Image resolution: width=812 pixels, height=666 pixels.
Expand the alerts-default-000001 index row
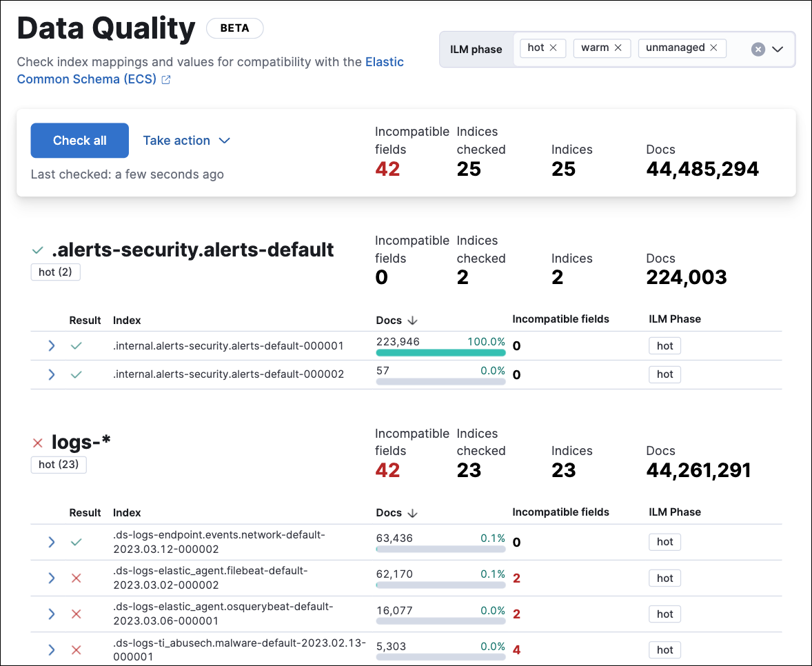point(51,345)
